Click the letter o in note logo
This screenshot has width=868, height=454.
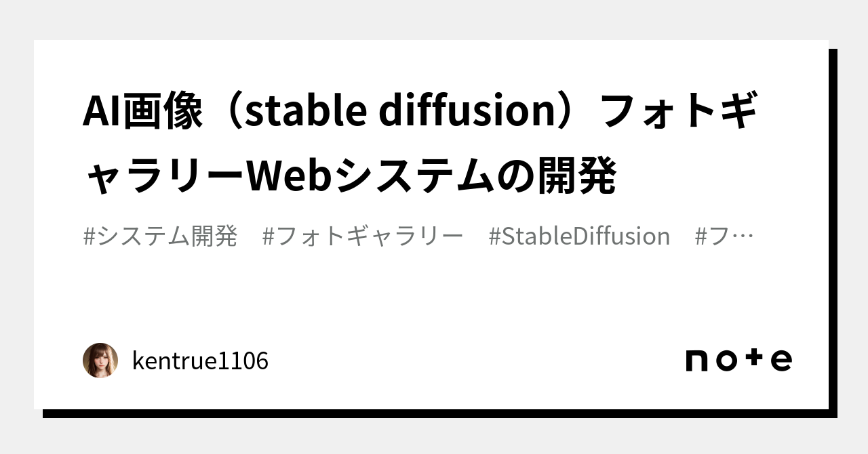click(x=727, y=360)
